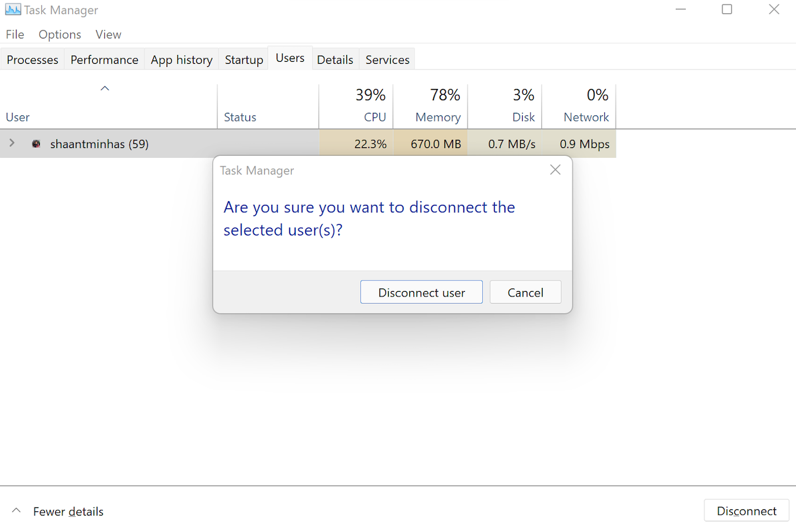The width and height of the screenshot is (796, 532).
Task: Open the Details tab
Action: [x=335, y=60]
